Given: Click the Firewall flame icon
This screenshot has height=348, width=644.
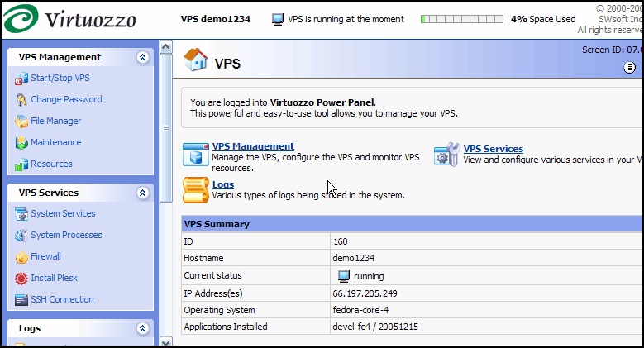Looking at the screenshot, I should click(x=21, y=257).
